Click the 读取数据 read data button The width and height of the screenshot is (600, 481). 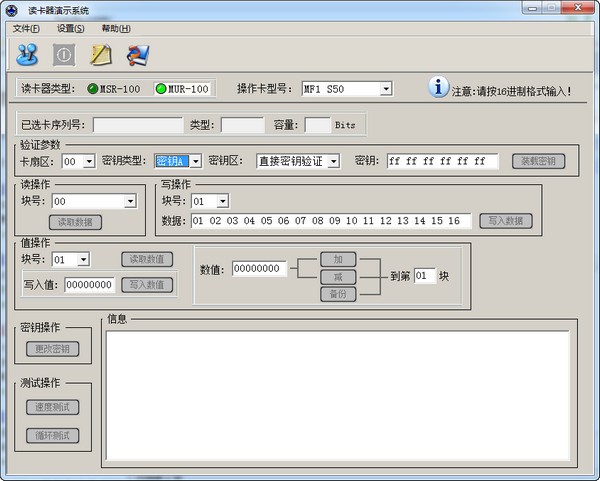(x=75, y=222)
